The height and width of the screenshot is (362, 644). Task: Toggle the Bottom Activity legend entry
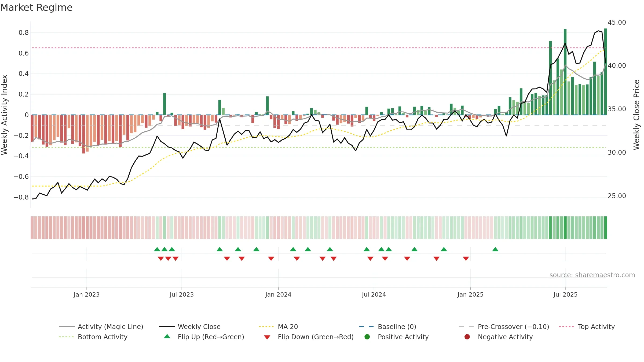[x=93, y=337]
